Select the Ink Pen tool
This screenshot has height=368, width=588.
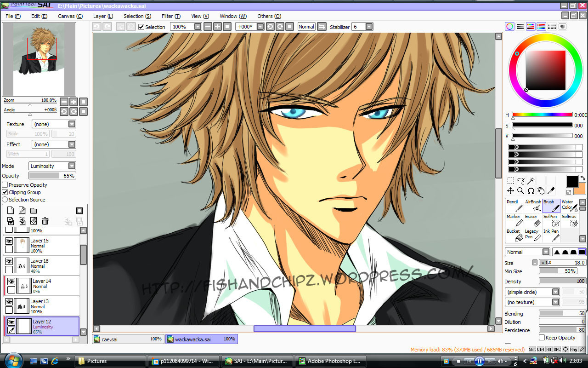coord(551,235)
